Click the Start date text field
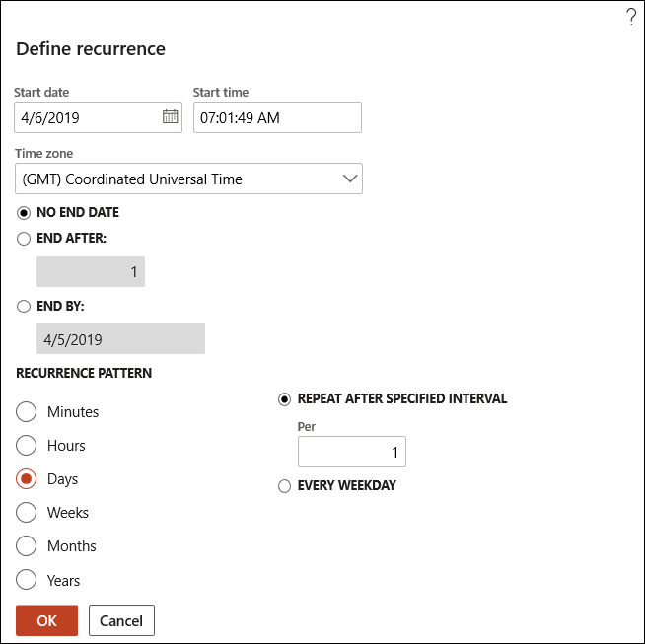 coord(87,117)
